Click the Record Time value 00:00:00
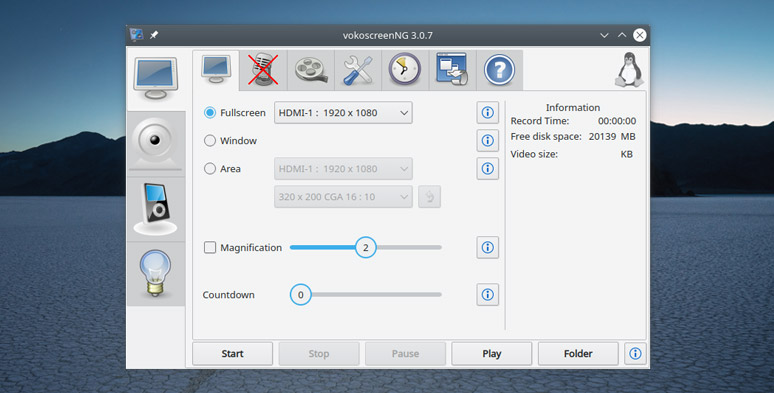Screen dimensions: 774x393 click(x=617, y=121)
